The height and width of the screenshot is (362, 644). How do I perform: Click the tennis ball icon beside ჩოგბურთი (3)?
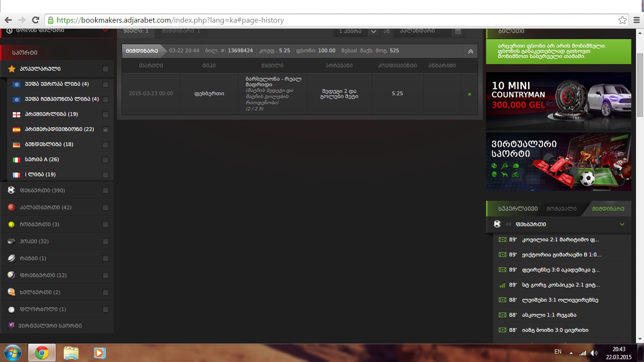click(x=12, y=224)
